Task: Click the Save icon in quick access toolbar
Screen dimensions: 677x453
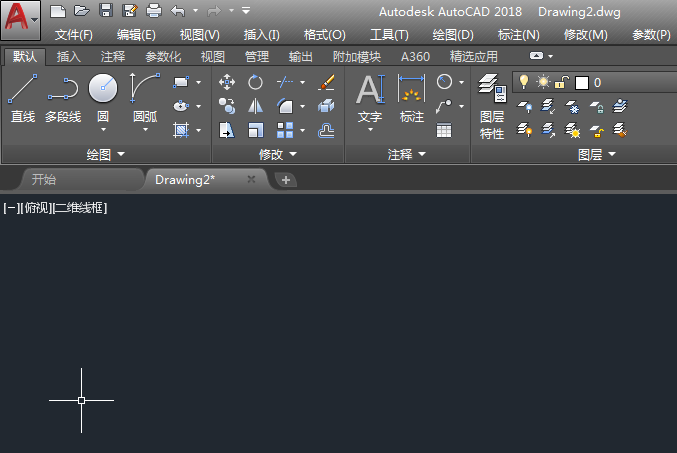Action: [106, 10]
